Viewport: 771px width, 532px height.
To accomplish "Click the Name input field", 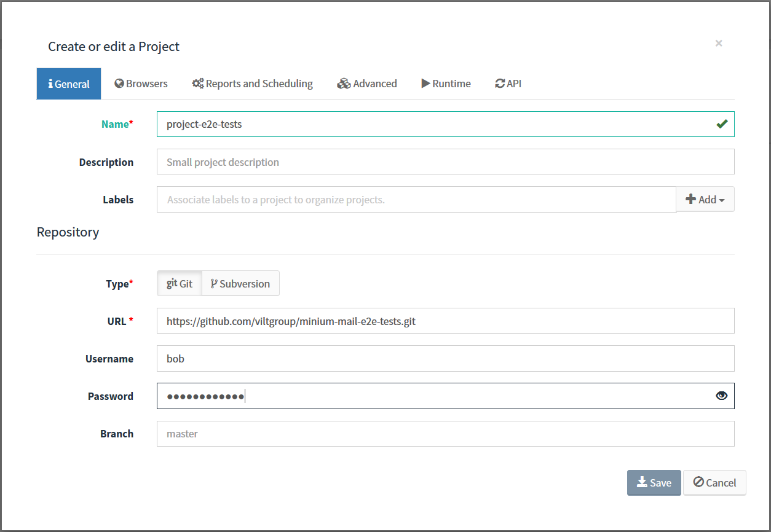I will pyautogui.click(x=445, y=124).
